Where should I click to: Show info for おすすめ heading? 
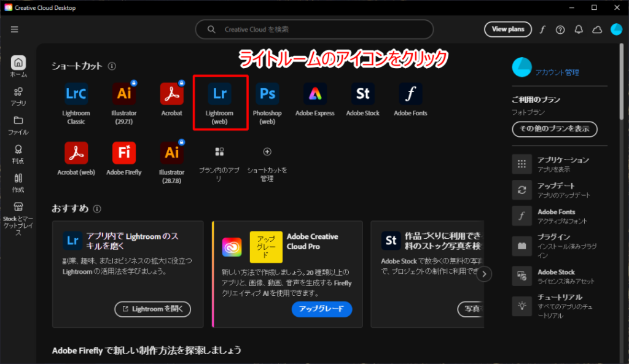(x=97, y=209)
